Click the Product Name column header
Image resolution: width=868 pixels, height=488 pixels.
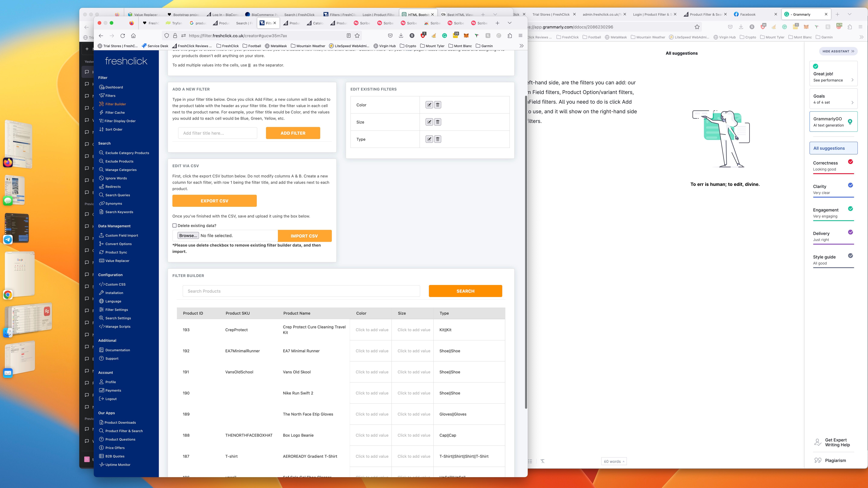(x=297, y=313)
